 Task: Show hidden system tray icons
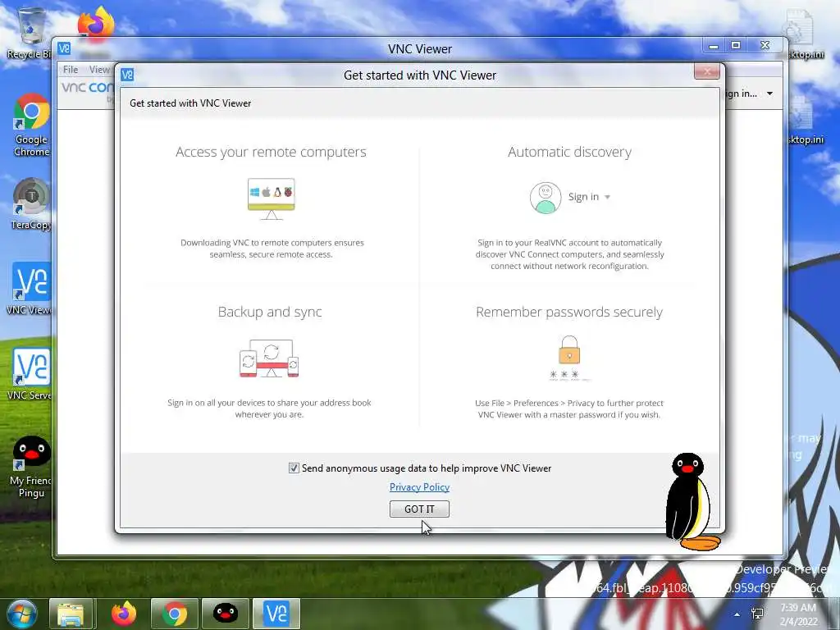pos(737,614)
